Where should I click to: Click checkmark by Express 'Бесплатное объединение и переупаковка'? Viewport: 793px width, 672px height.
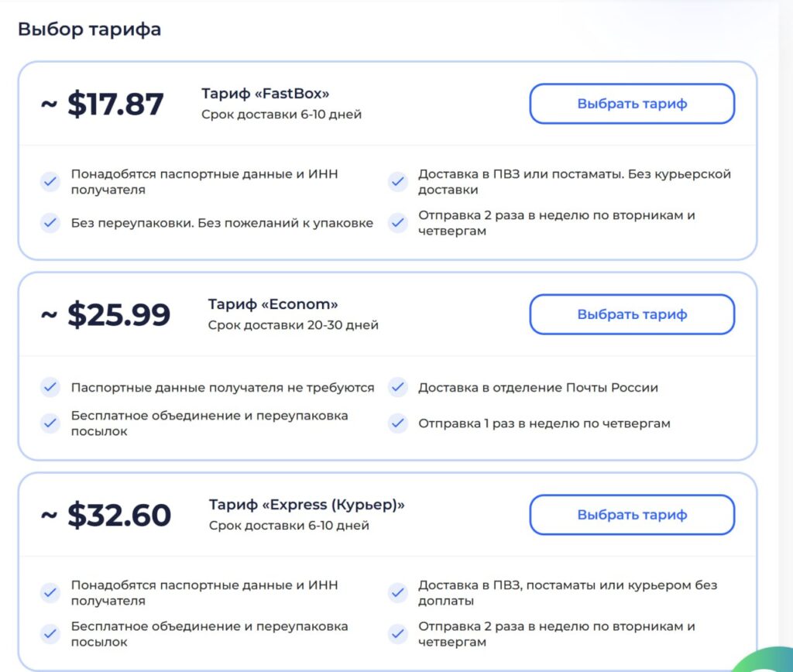(x=50, y=633)
